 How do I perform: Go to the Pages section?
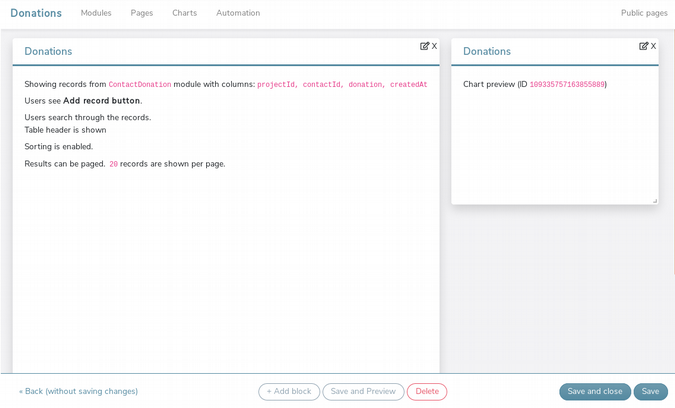tap(141, 13)
